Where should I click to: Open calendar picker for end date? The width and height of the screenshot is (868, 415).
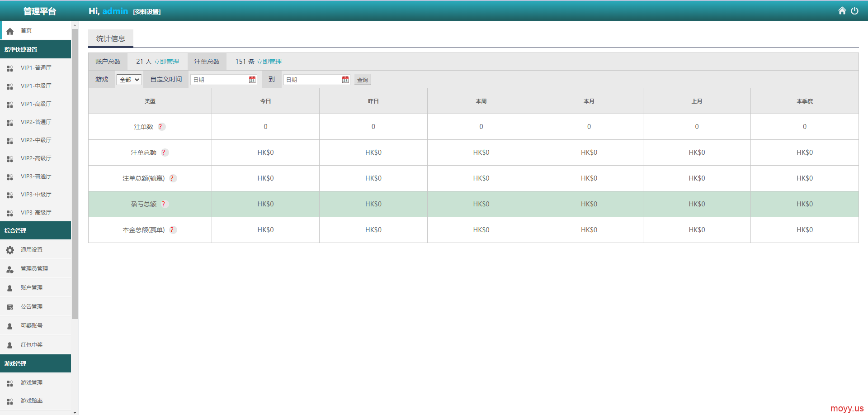[345, 80]
